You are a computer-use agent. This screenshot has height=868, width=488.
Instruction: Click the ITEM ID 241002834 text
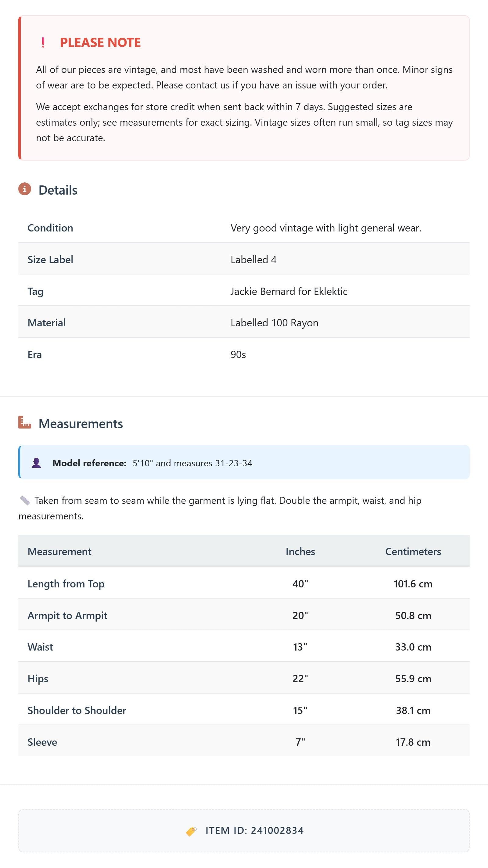coord(255,830)
